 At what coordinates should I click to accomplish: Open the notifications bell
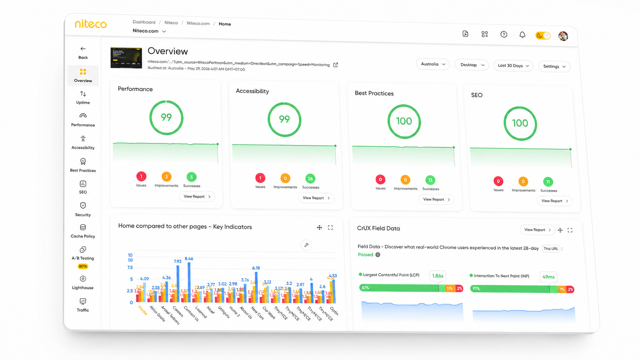[522, 35]
